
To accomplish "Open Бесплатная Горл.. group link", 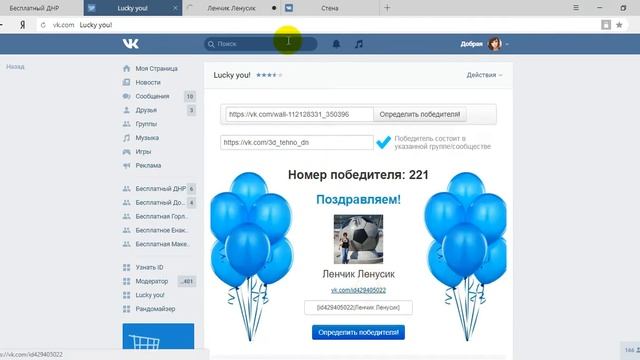I will pos(161,217).
